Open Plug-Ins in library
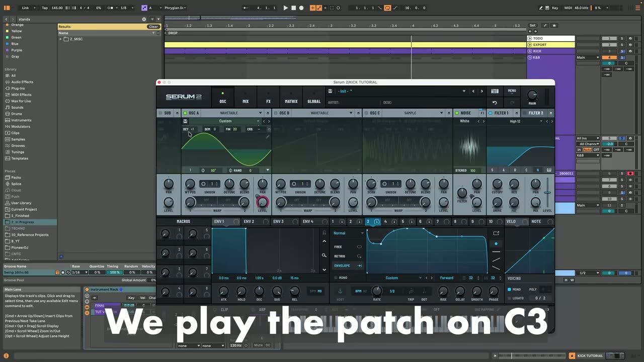The height and width of the screenshot is (362, 644). pos(18,88)
